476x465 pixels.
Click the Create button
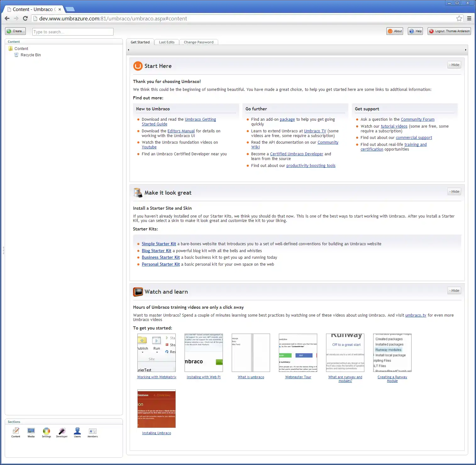pos(15,31)
